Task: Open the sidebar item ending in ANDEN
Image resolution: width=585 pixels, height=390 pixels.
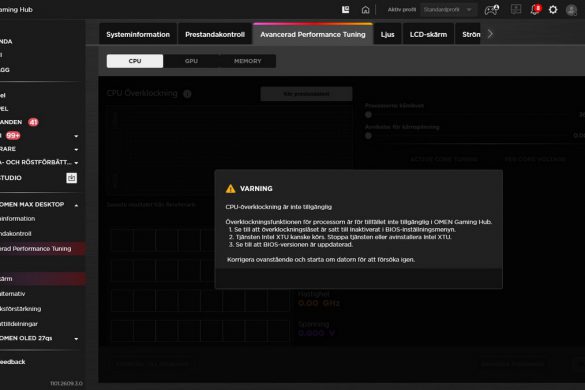Action: point(11,122)
